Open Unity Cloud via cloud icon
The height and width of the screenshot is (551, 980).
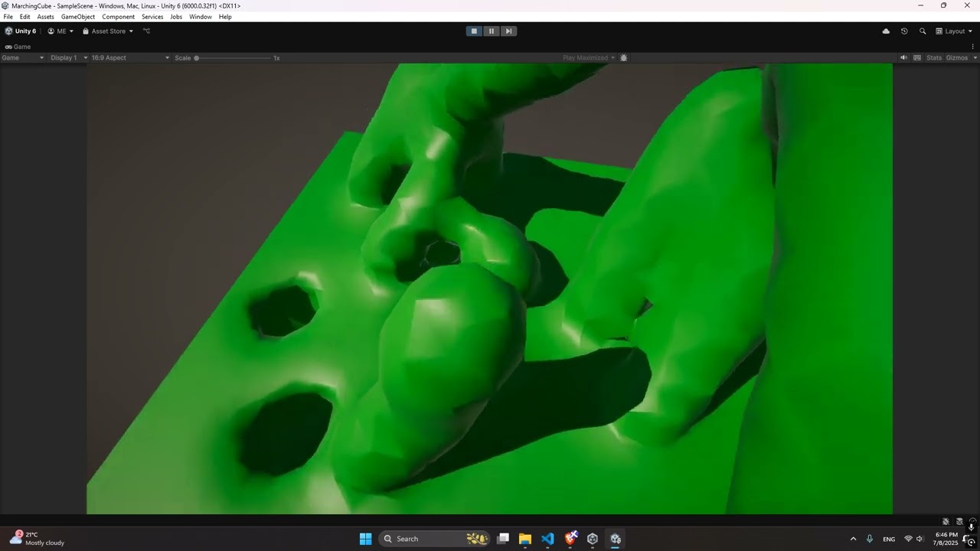coord(886,31)
